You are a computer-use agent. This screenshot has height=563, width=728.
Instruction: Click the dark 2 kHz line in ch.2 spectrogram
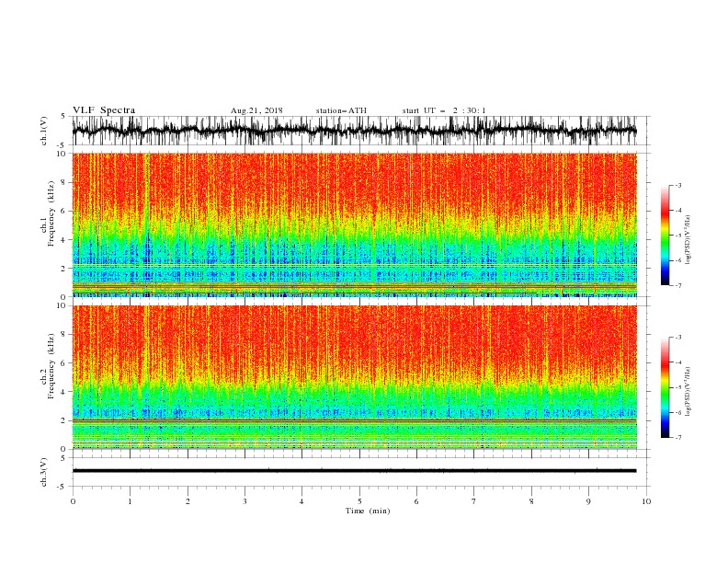click(354, 420)
